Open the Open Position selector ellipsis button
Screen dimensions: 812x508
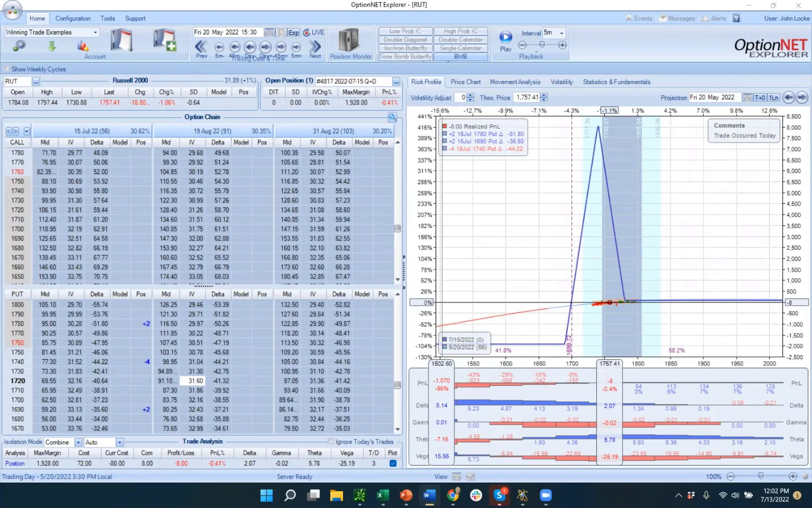396,81
